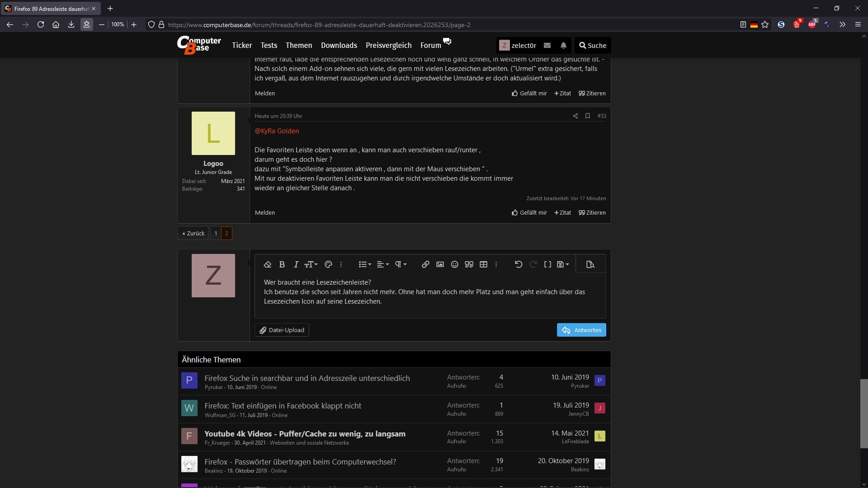Click the eraser remove-formatting icon
This screenshot has width=868, height=488.
(267, 264)
